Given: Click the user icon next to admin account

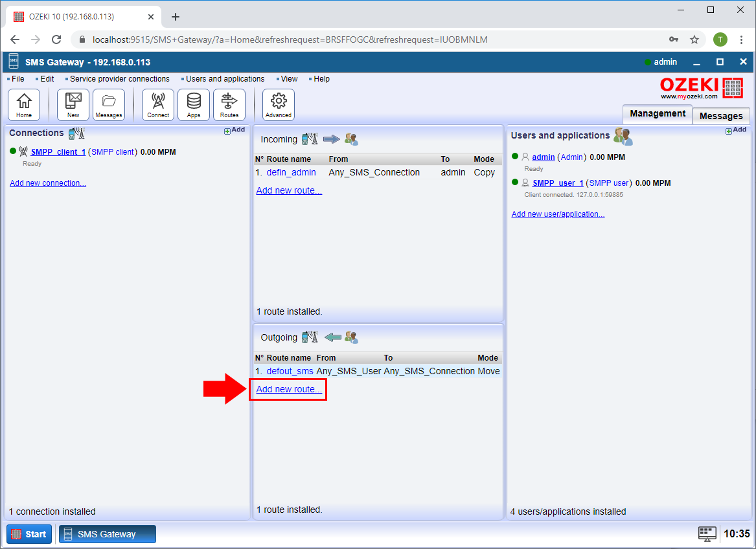Looking at the screenshot, I should [525, 157].
